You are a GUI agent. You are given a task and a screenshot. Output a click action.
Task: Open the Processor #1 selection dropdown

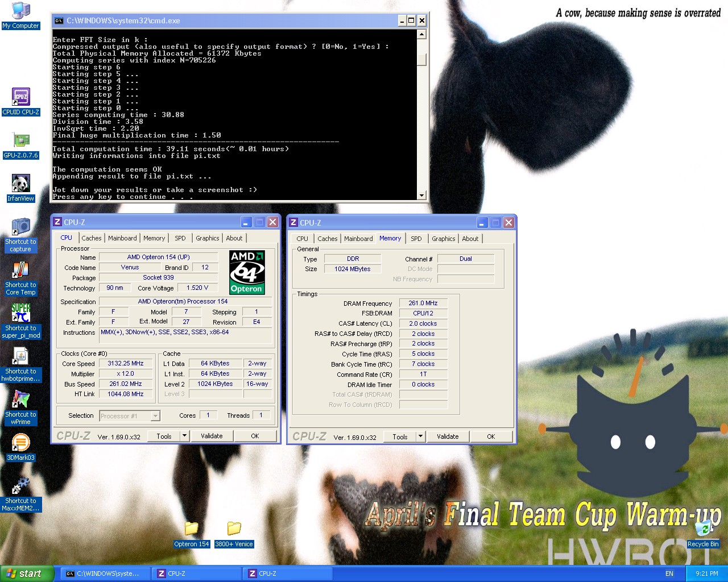(130, 416)
